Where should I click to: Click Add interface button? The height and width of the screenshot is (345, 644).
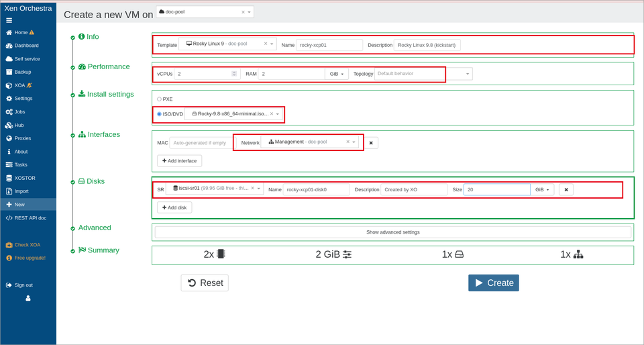pyautogui.click(x=180, y=161)
